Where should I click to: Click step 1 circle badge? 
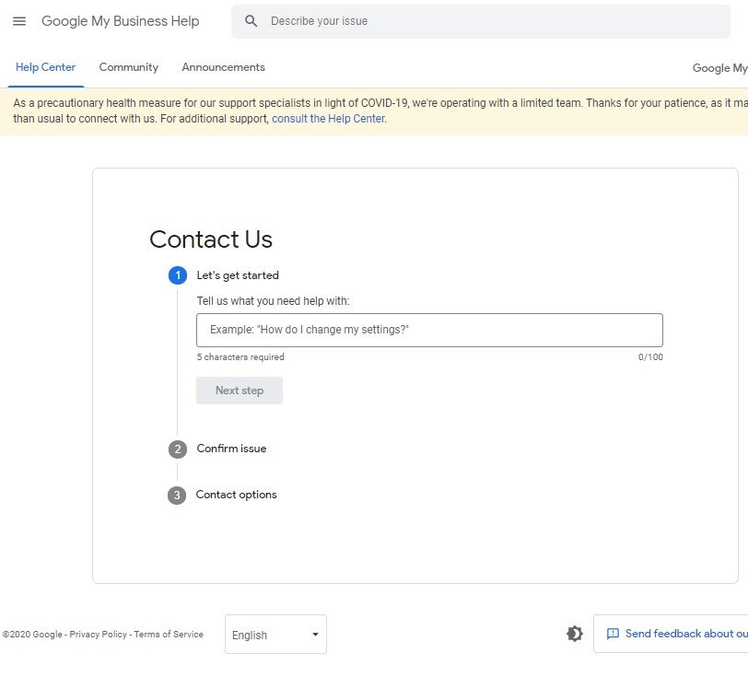(x=178, y=275)
